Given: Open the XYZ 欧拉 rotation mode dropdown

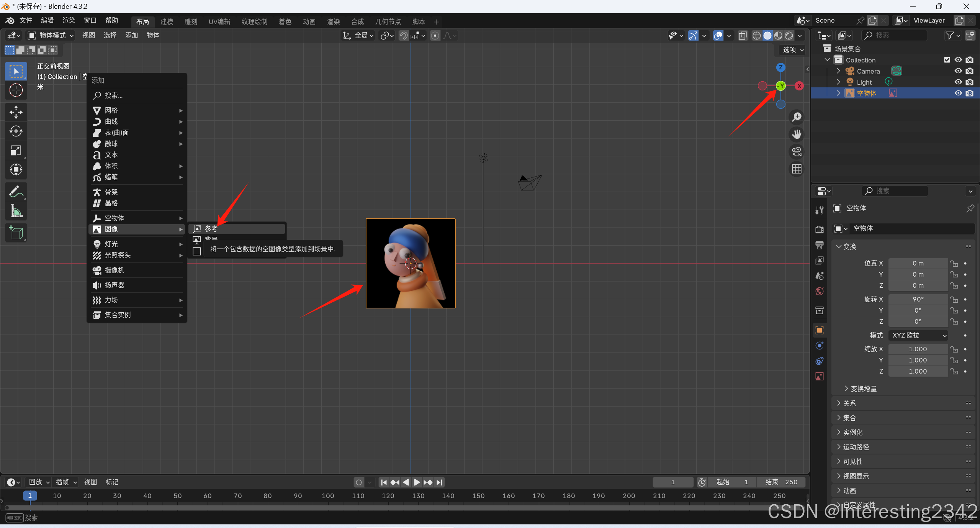Looking at the screenshot, I should (918, 335).
